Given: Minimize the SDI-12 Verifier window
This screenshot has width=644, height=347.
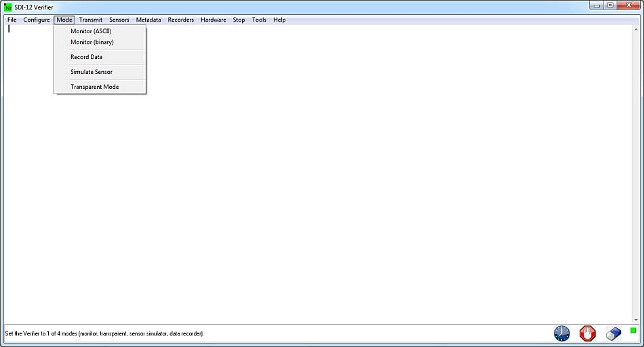Looking at the screenshot, I should [x=597, y=5].
